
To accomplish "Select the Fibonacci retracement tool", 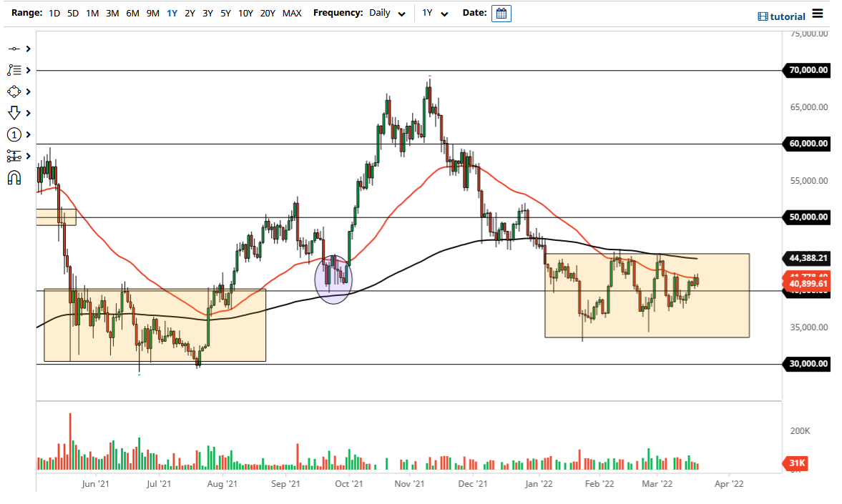I will 16,70.
